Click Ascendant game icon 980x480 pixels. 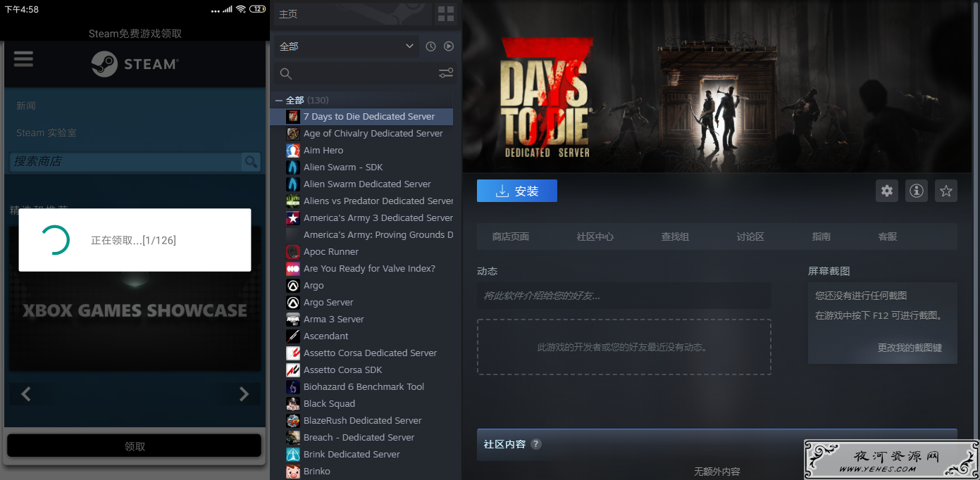pos(293,336)
